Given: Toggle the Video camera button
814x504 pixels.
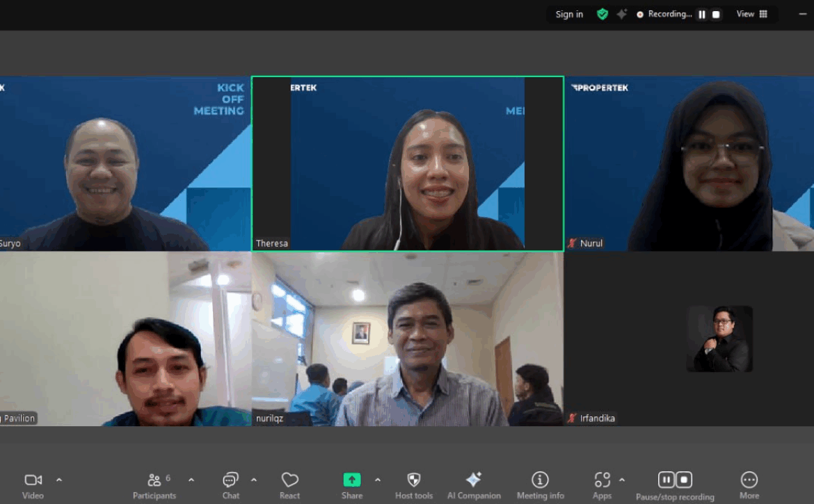Looking at the screenshot, I should 33,480.
